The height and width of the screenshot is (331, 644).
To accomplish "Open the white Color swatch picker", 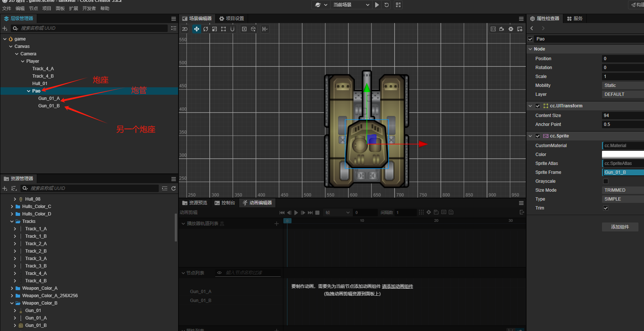I will [x=623, y=155].
